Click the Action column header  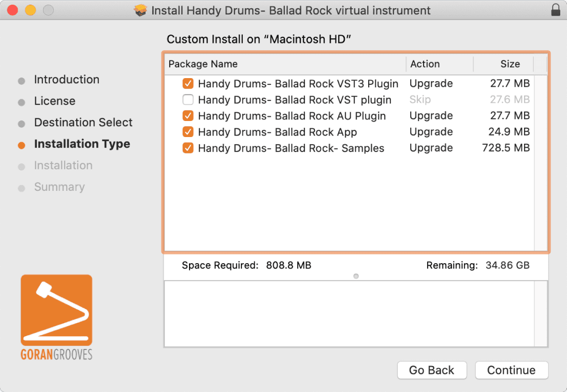439,64
